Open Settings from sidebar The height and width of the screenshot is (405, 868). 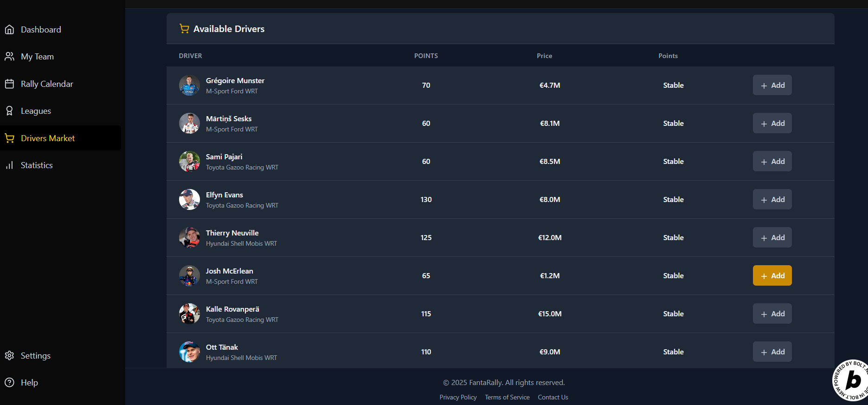[x=60, y=356]
